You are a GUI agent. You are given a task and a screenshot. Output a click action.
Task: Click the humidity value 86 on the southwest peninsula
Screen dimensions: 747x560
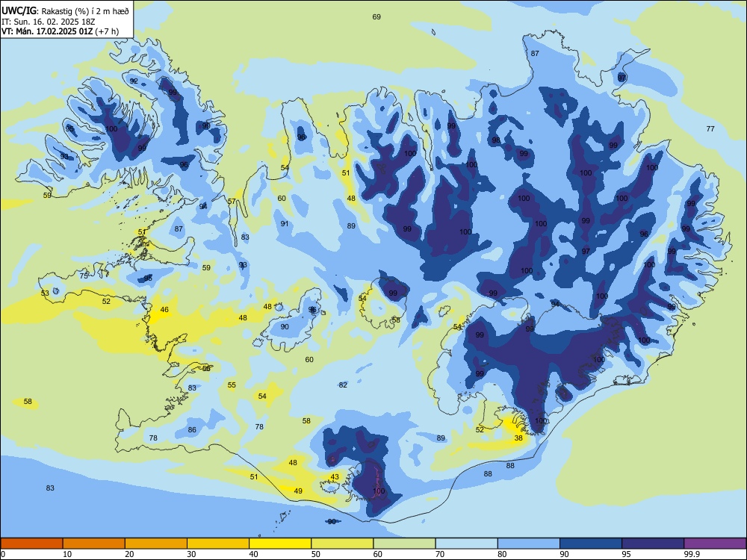(x=192, y=430)
